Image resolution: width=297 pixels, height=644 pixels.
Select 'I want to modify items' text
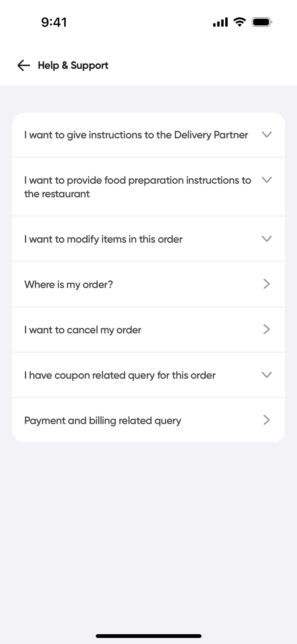[x=103, y=239]
